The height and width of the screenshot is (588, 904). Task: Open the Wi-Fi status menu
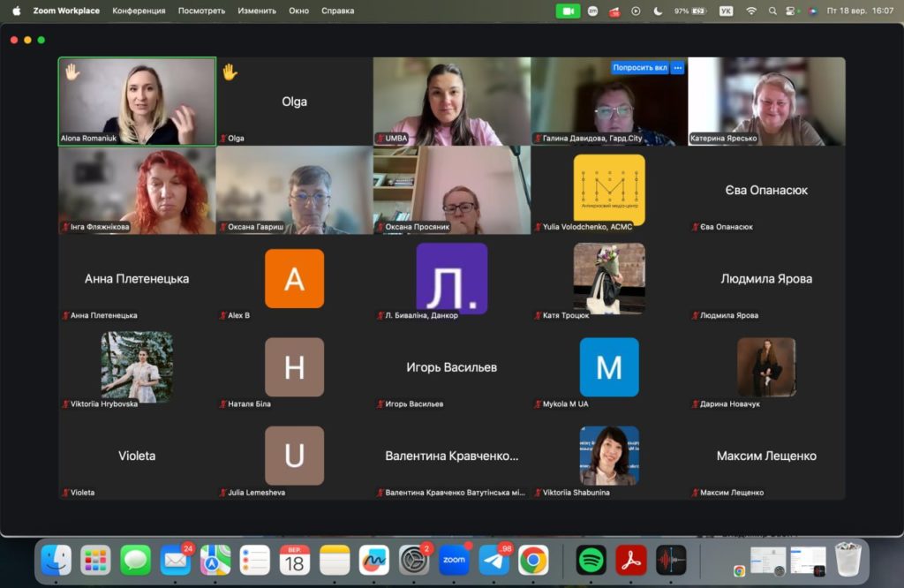pos(750,11)
